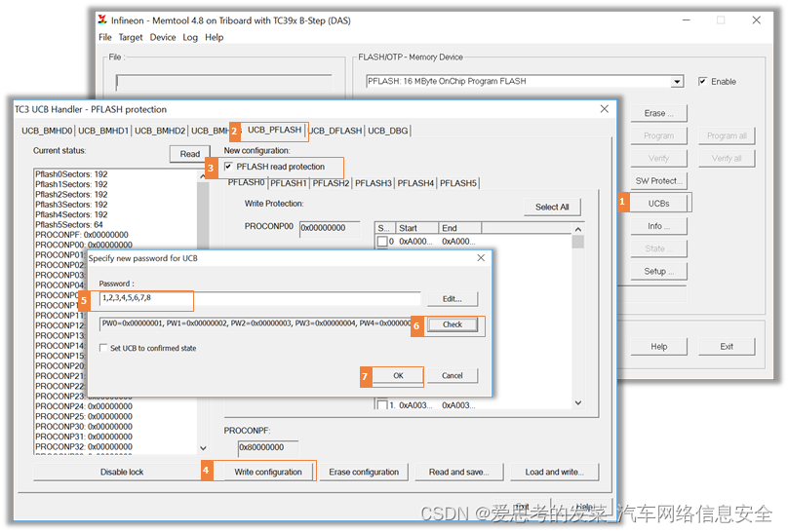Click the SW Protect button
The height and width of the screenshot is (532, 788).
point(658,180)
